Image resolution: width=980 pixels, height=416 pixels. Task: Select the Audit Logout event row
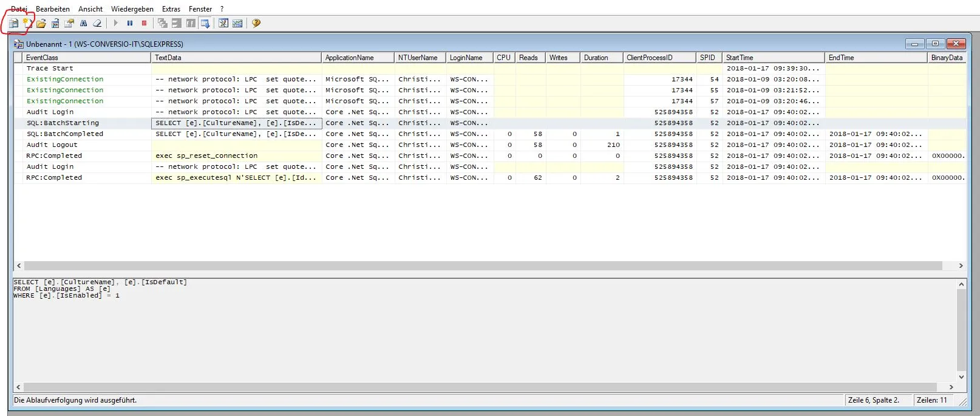[489, 145]
